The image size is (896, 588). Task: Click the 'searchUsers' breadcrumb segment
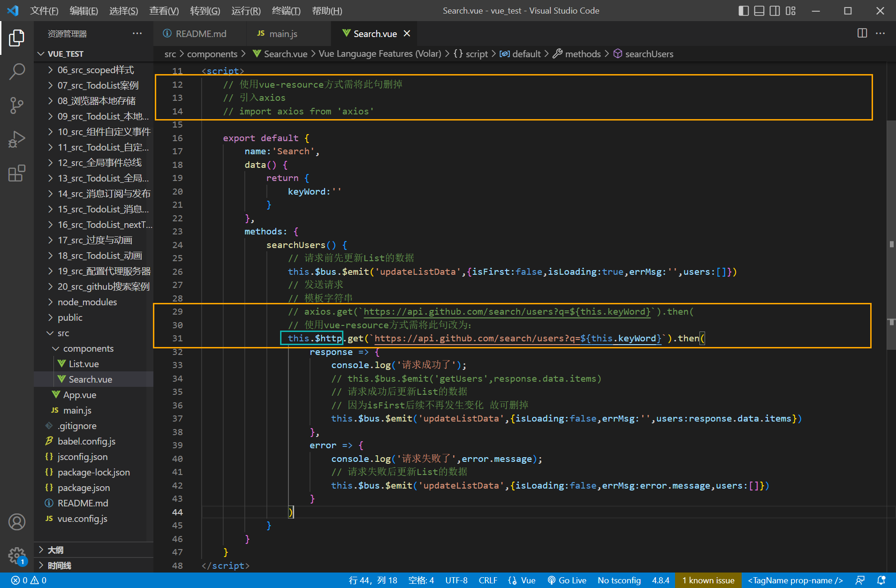(643, 54)
